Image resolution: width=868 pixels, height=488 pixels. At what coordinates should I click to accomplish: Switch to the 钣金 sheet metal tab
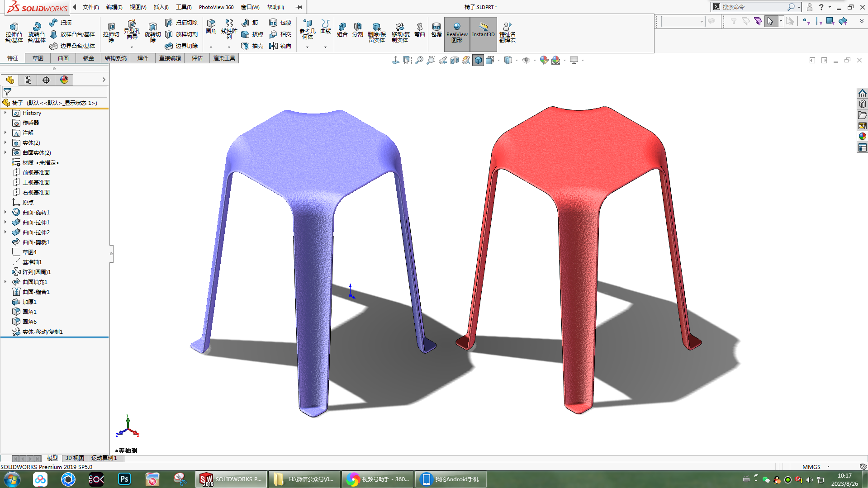[x=89, y=58]
